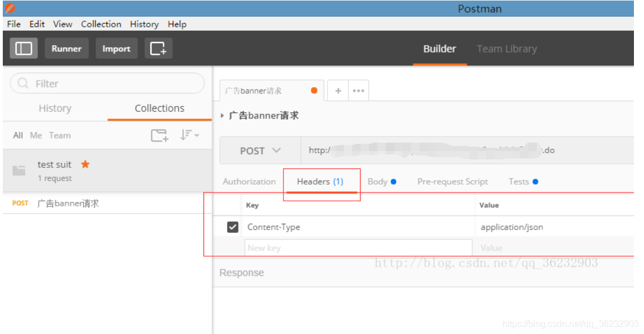Open tab options three-dots menu

(x=358, y=91)
